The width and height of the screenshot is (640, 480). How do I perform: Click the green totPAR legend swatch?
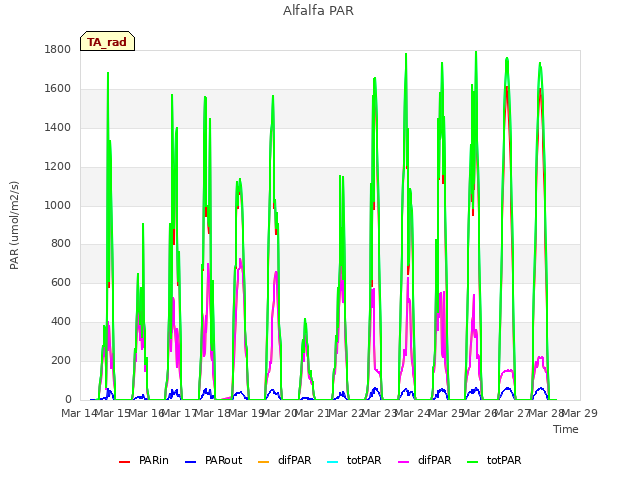click(472, 462)
